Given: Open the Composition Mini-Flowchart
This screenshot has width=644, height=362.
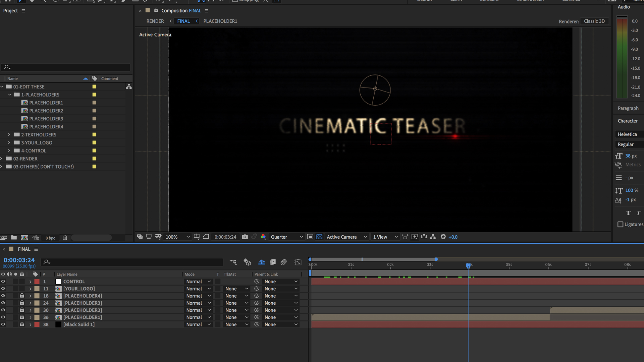Looking at the screenshot, I should click(233, 262).
